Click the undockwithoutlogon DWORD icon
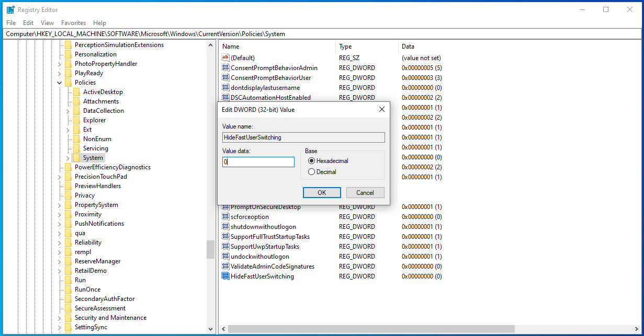 (225, 257)
